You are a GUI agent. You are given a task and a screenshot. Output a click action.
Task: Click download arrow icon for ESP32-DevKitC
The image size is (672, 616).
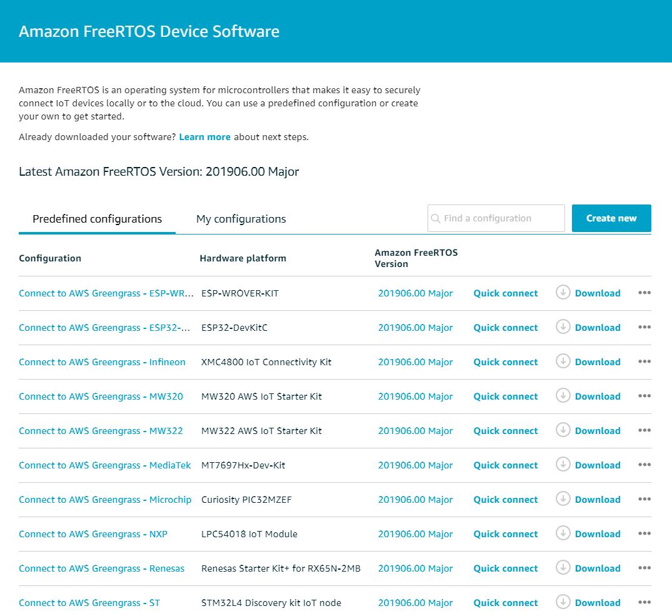[x=563, y=327]
